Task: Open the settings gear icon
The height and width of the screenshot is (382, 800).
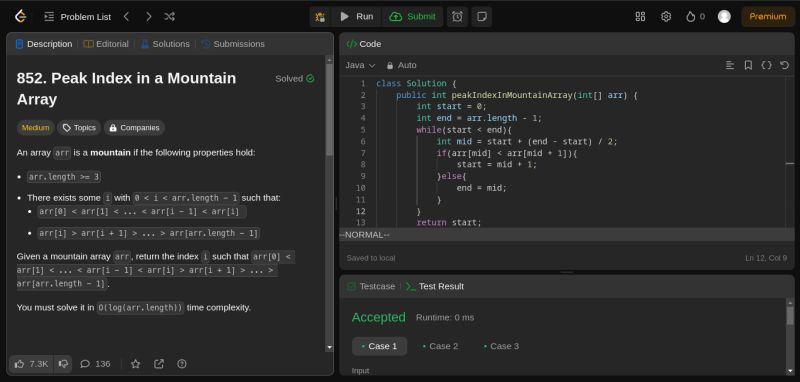Action: 666,17
